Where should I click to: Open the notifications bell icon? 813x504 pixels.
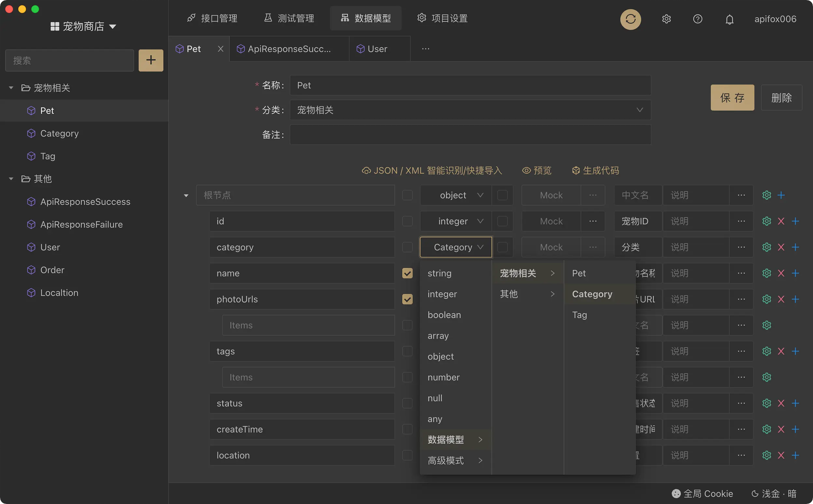(729, 19)
